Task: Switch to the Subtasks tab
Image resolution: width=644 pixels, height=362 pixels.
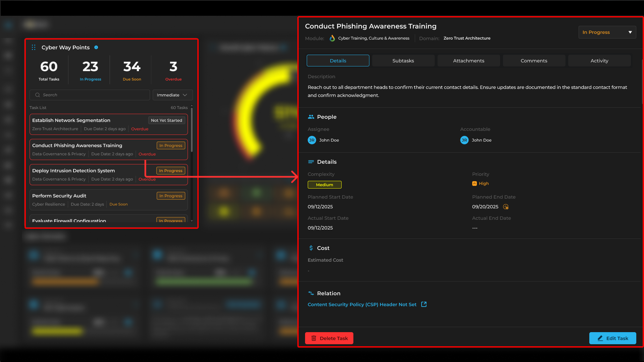Action: (x=403, y=61)
